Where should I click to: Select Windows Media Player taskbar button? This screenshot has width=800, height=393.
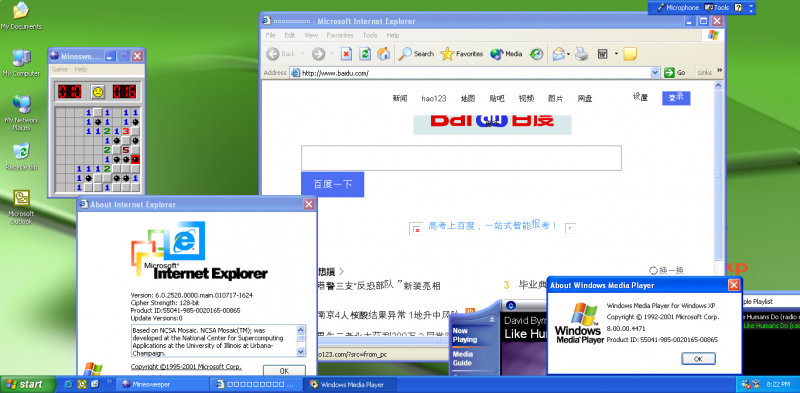click(x=351, y=384)
